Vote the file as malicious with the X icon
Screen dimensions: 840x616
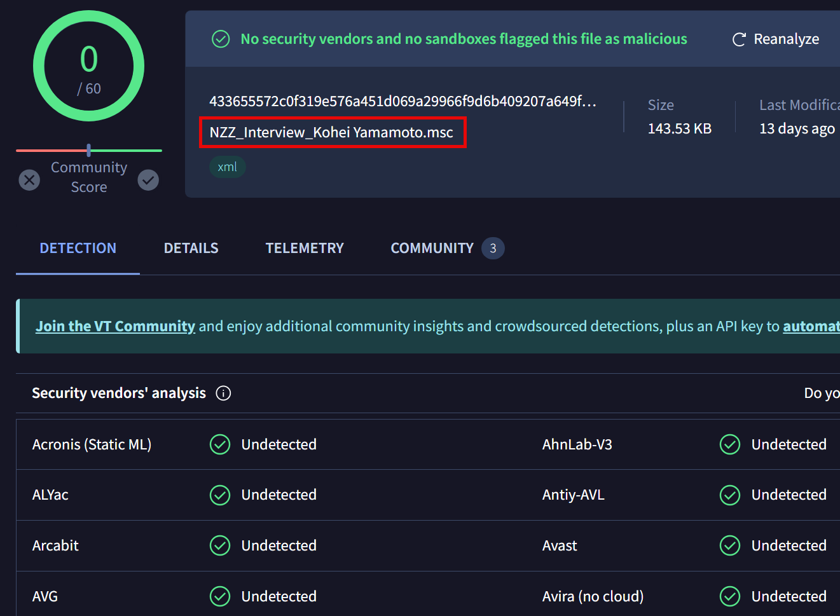tap(29, 180)
